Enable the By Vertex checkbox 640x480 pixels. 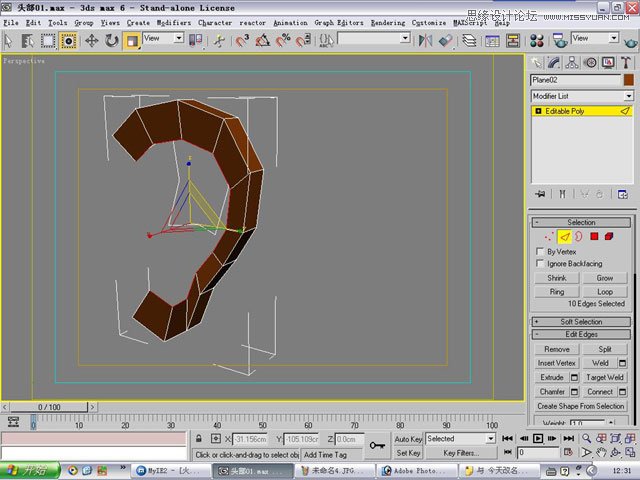540,251
